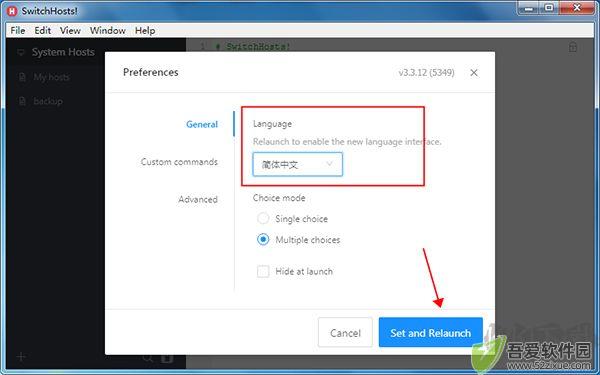Open the Edit menu
600x375 pixels.
click(x=42, y=31)
